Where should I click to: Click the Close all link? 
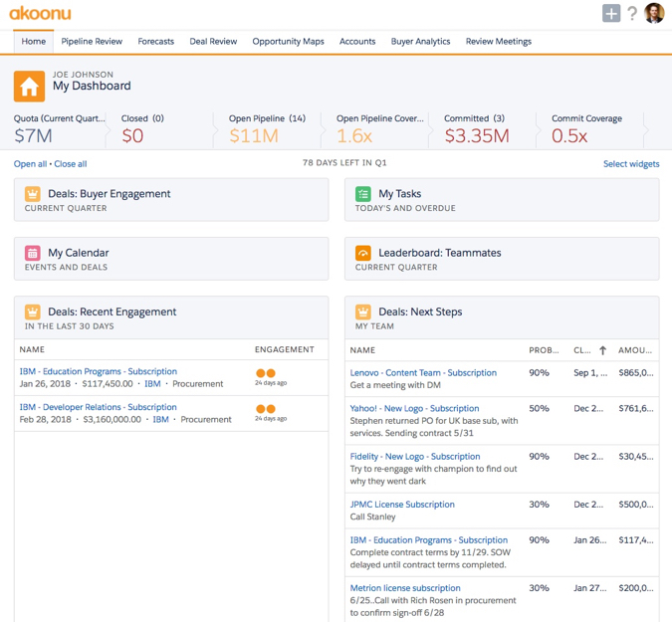(71, 164)
